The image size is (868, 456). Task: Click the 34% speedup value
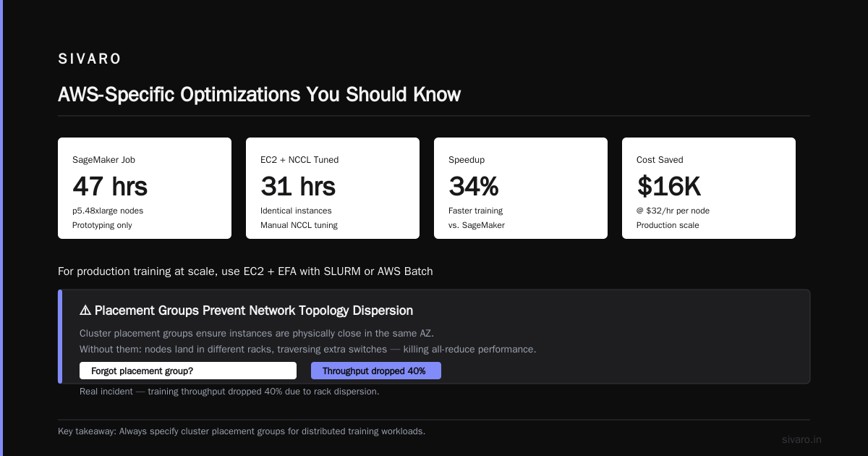[474, 187]
